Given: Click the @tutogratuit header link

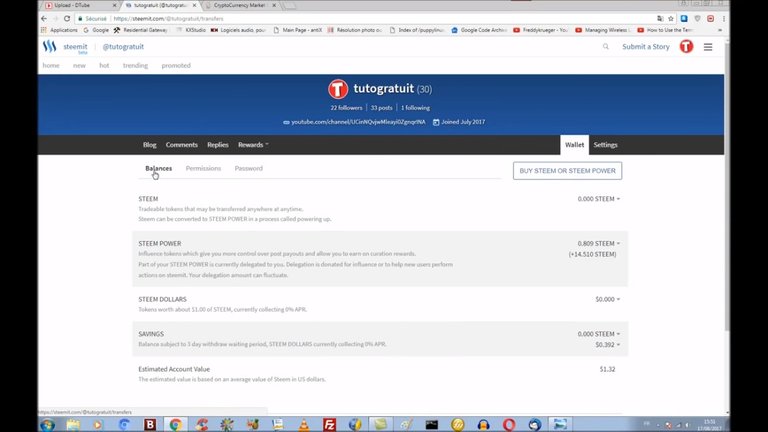Looking at the screenshot, I should click(x=123, y=47).
